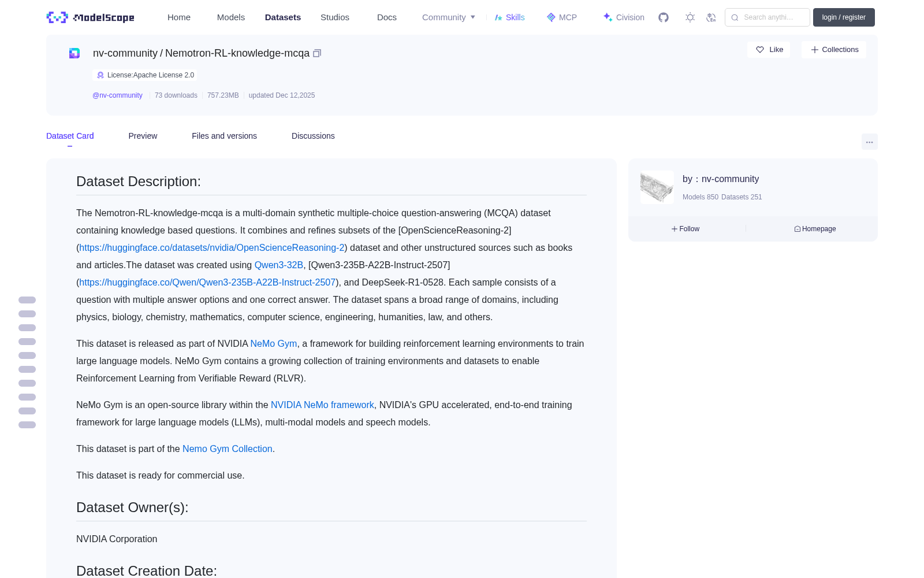Open the OpenScienceReasoning-2 huggingface link

point(212,247)
